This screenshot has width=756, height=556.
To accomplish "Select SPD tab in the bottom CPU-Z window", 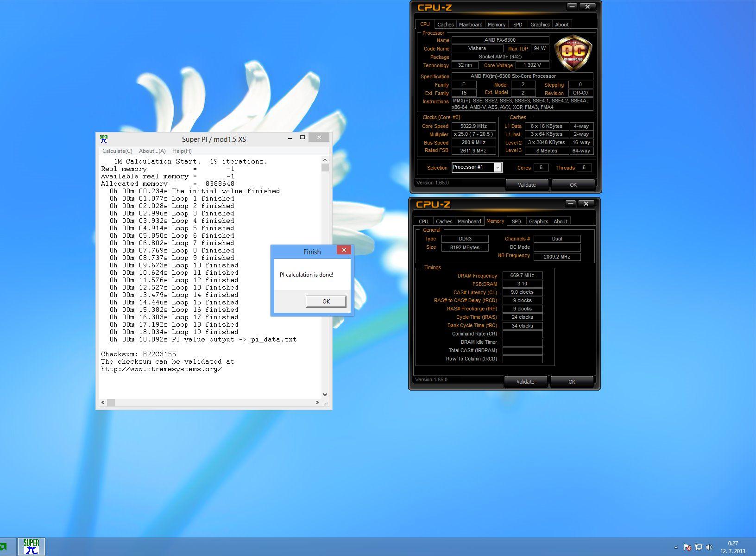I will 517,221.
